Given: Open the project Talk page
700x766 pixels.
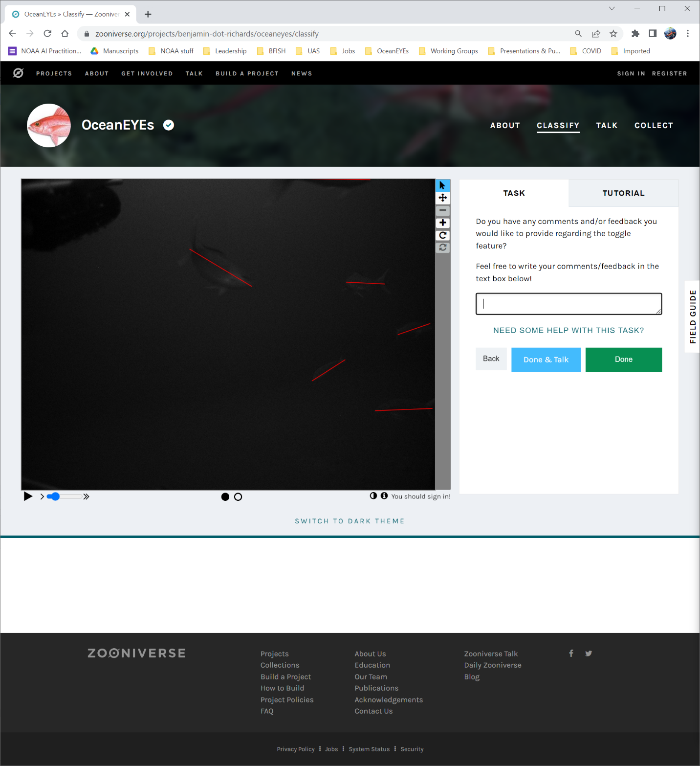Looking at the screenshot, I should (x=607, y=126).
